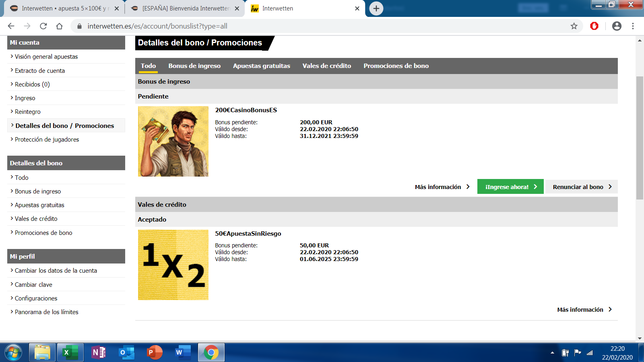Launch Outlook from the taskbar
Viewport: 644px width, 362px height.
[127, 353]
